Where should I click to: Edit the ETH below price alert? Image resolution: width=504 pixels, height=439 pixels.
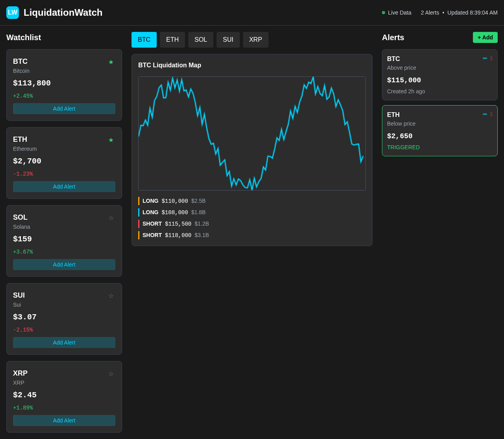point(485,114)
